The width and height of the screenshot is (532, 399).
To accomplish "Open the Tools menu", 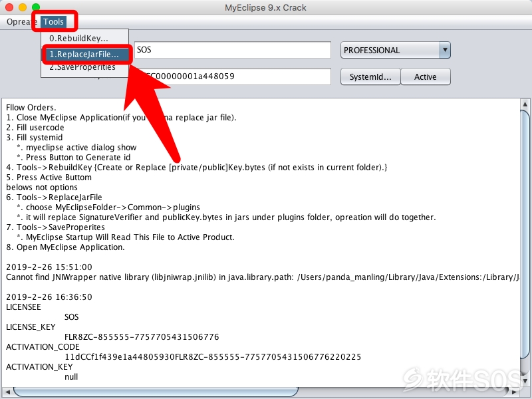I will 53,22.
